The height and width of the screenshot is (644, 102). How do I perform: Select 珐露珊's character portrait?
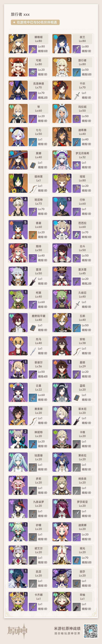coord(18,462)
